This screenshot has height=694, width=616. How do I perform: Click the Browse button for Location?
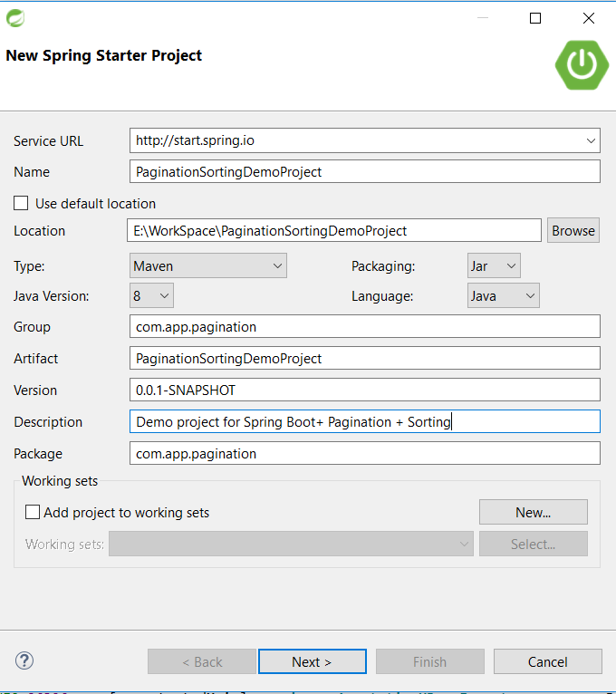(x=573, y=230)
